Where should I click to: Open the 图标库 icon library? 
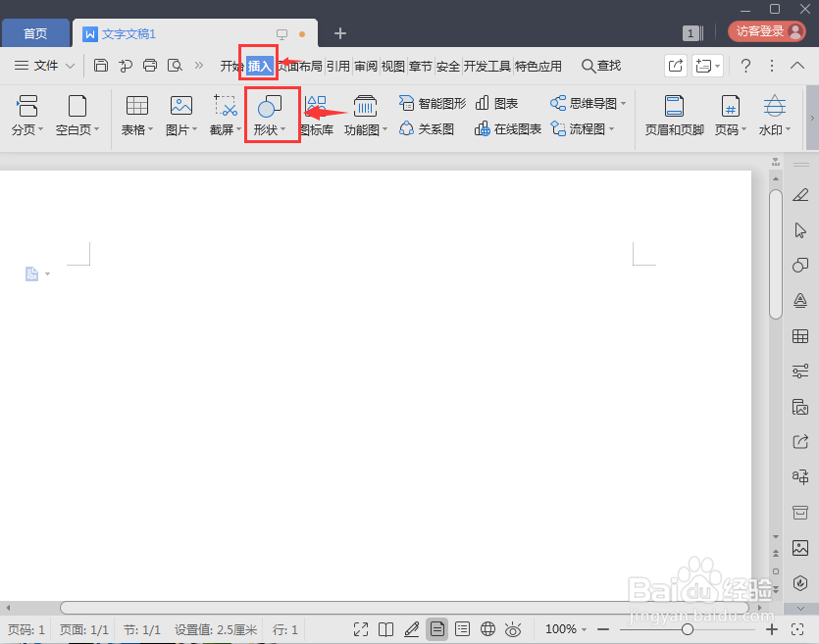point(317,116)
